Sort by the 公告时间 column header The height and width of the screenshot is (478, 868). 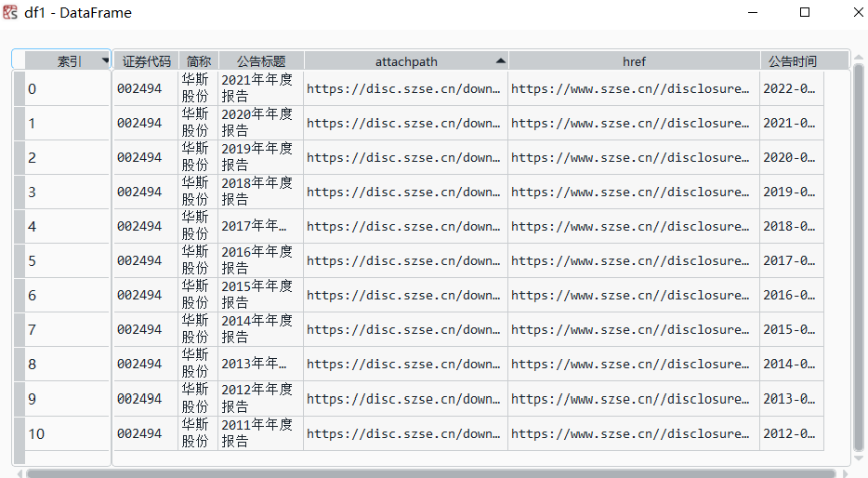click(x=792, y=61)
